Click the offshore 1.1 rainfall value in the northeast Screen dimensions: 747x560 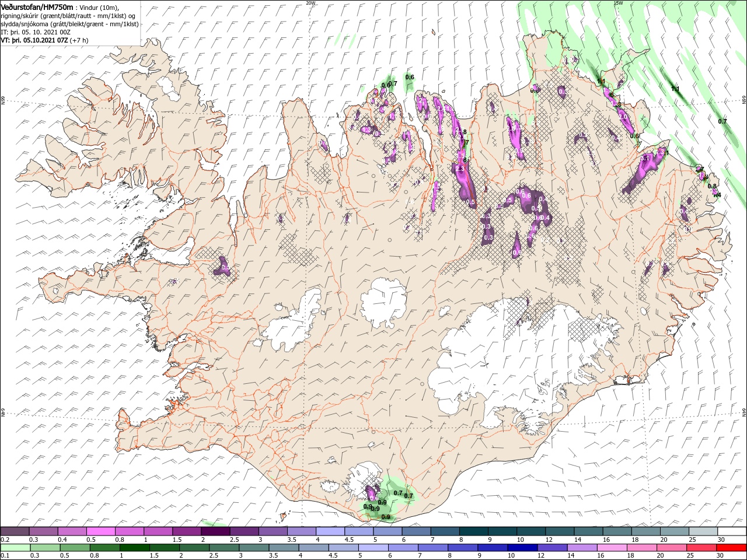tap(675, 89)
